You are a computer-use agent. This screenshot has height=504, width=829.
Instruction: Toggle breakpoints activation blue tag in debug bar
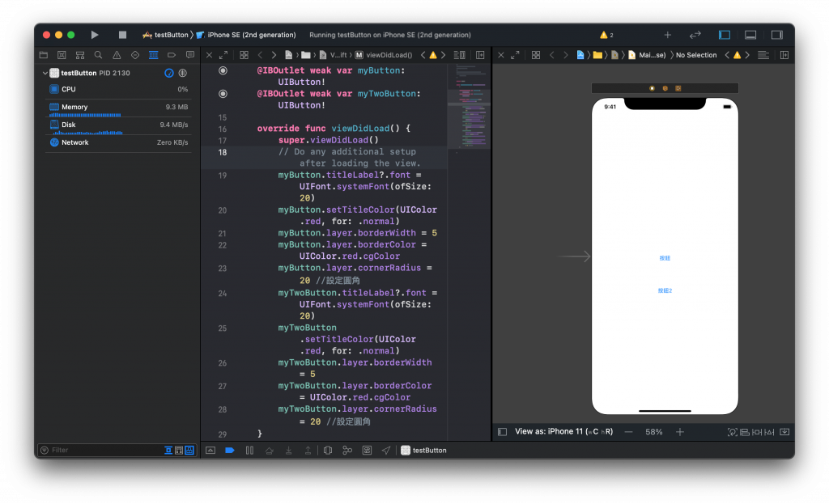pyautogui.click(x=229, y=450)
